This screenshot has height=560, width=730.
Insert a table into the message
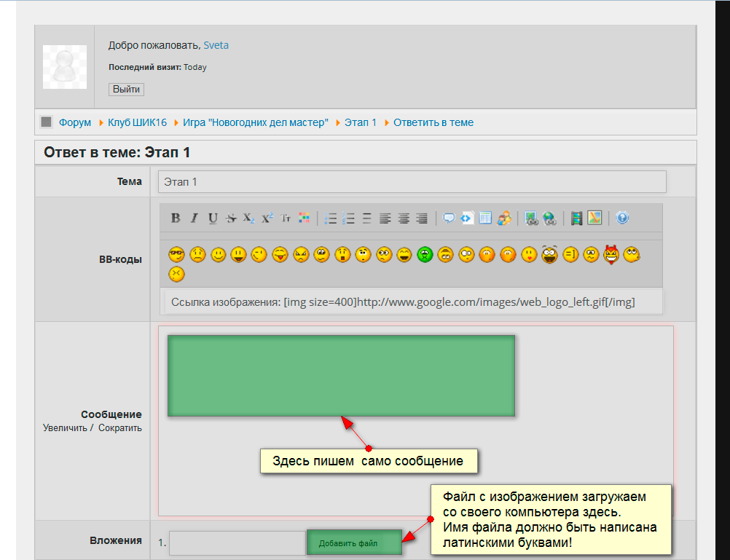pos(486,218)
